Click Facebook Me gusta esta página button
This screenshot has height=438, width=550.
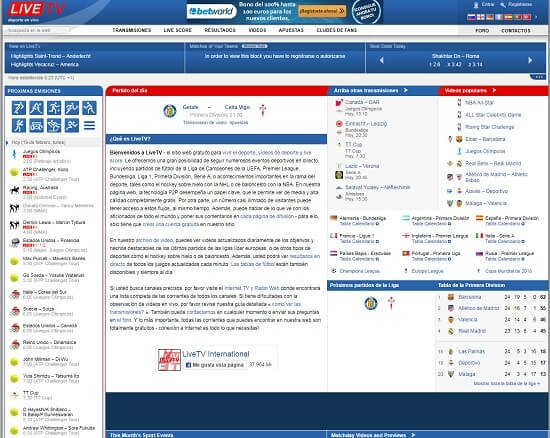tap(215, 365)
